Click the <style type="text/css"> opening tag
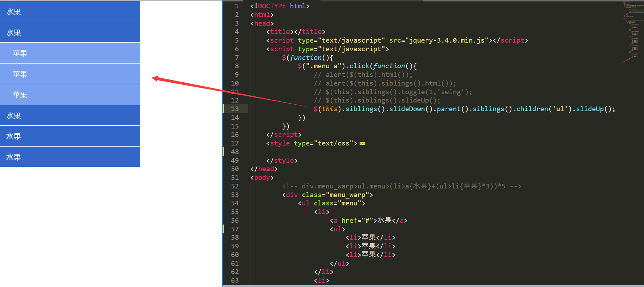644x287 pixels. 312,143
